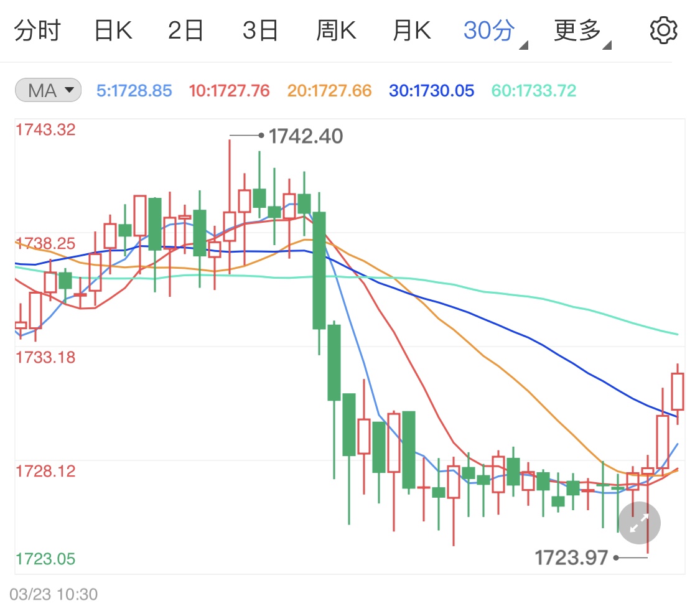Image resolution: width=700 pixels, height=606 pixels.
Task: Tap the 1723.05 axis label
Action: [x=45, y=559]
